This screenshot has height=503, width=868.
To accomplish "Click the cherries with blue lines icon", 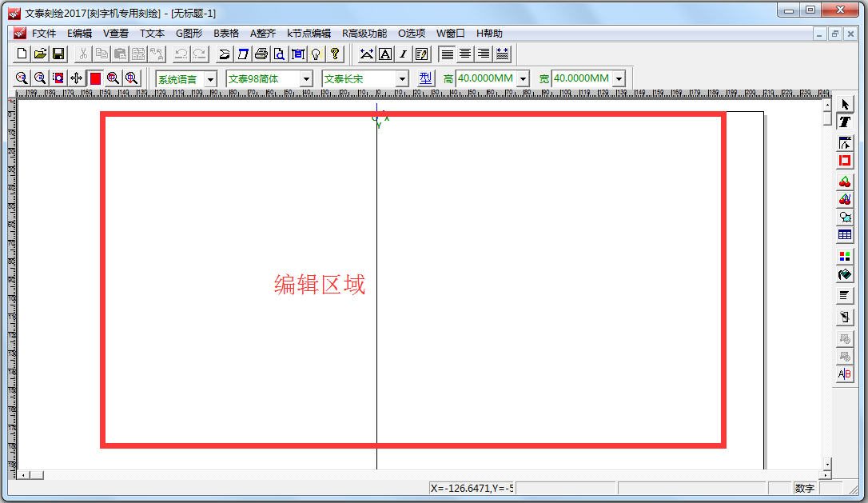I will [845, 199].
